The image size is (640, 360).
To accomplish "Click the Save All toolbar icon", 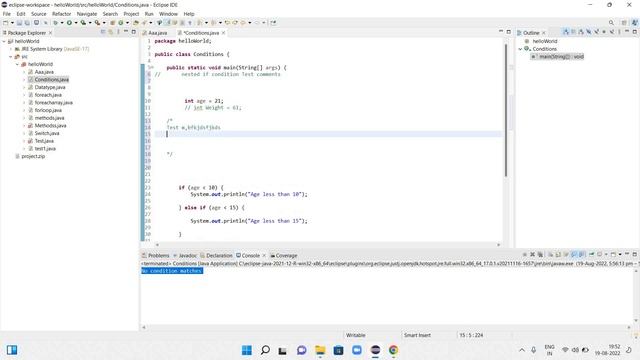I will pyautogui.click(x=27, y=23).
